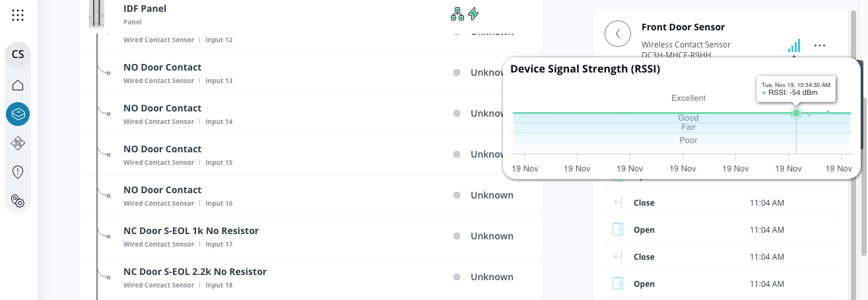Click the door icon beside 11:04 Open event
868x300 pixels.
tap(618, 229)
